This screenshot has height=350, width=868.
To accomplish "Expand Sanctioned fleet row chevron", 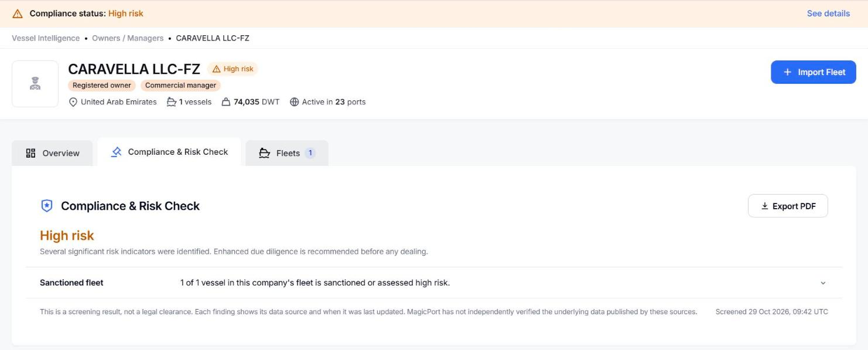I will [x=823, y=283].
